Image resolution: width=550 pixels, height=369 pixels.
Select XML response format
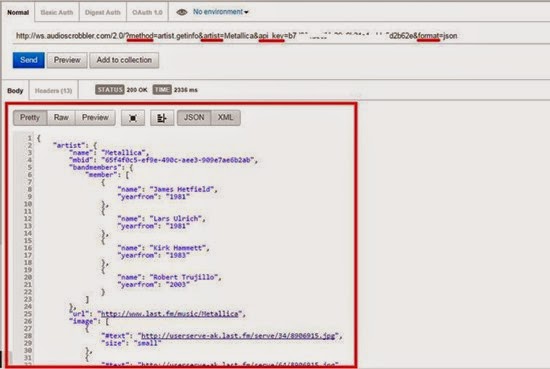pyautogui.click(x=226, y=118)
